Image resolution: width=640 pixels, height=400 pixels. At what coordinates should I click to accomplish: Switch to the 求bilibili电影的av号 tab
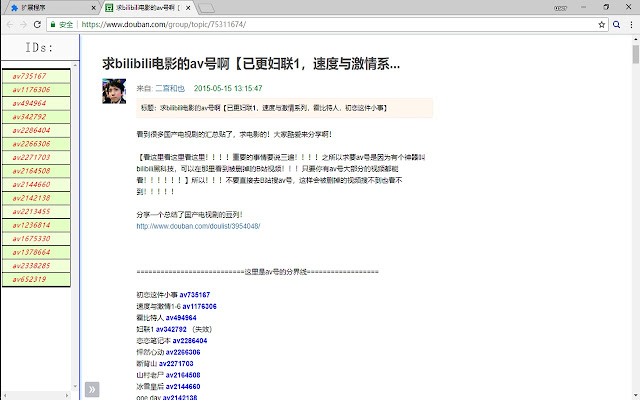(x=148, y=8)
